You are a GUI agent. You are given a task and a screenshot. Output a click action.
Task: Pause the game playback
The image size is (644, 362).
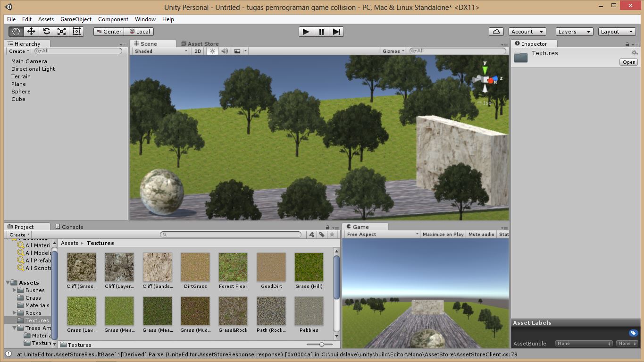click(321, 32)
